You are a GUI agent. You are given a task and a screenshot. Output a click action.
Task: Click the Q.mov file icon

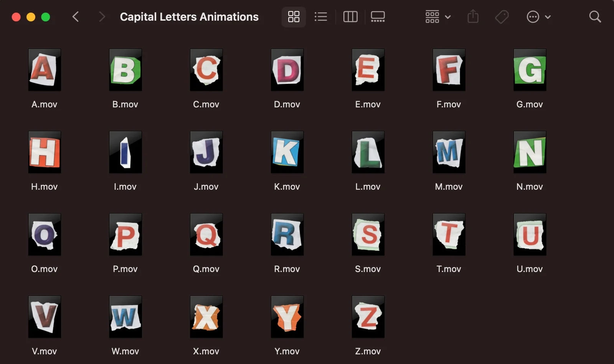point(206,234)
